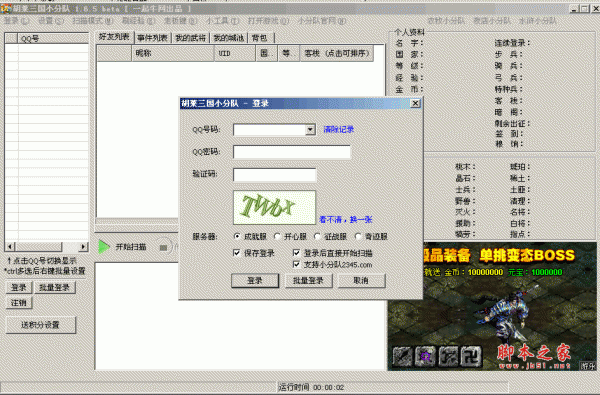Click the UID column header
The height and width of the screenshot is (395, 600).
point(234,54)
